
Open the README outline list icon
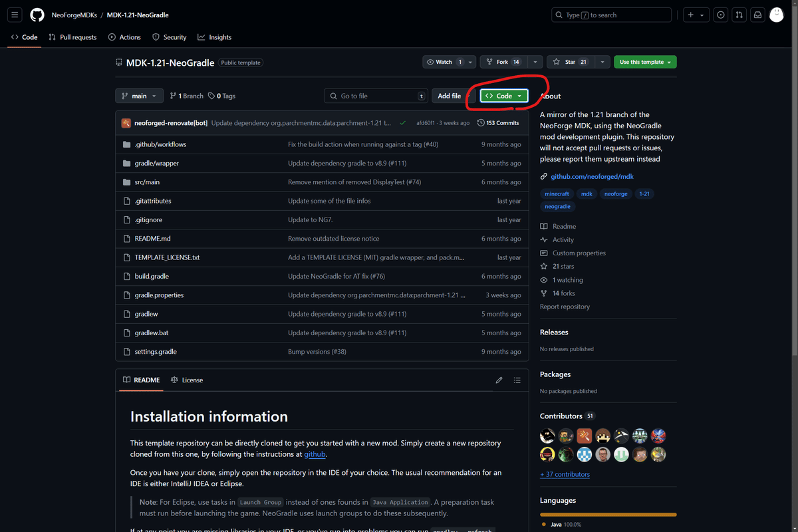517,380
